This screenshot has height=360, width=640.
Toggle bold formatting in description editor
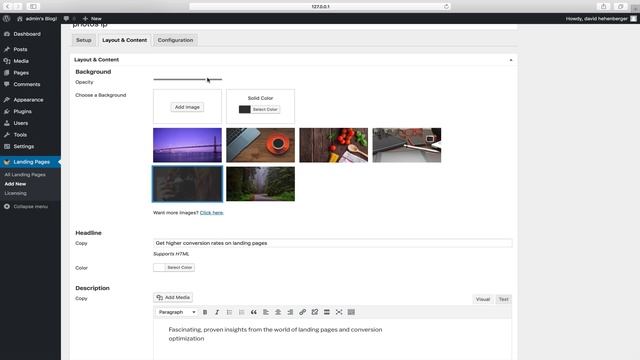click(205, 312)
